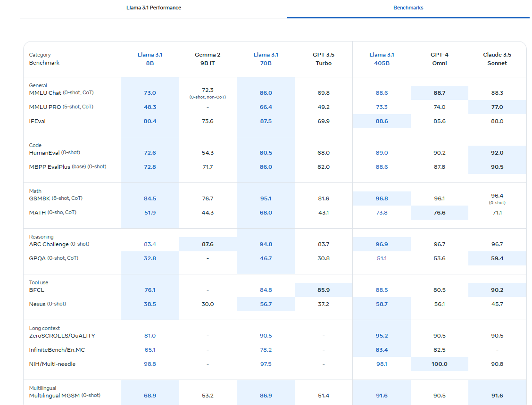Click the Multilingual MGSM row label
532x405 pixels.
coord(65,396)
